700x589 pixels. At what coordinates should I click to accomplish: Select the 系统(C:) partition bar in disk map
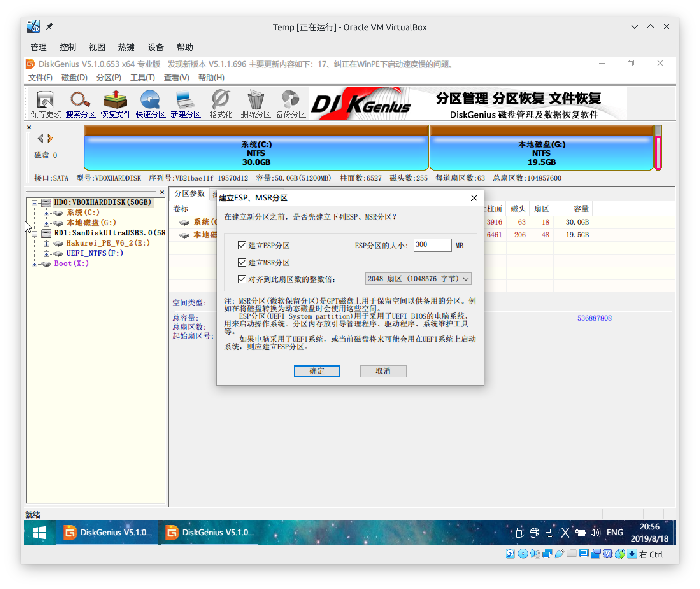(x=256, y=147)
